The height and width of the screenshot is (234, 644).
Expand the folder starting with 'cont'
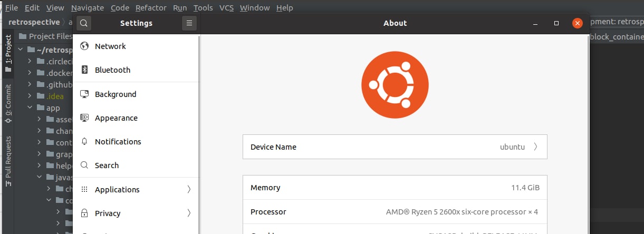pos(39,142)
